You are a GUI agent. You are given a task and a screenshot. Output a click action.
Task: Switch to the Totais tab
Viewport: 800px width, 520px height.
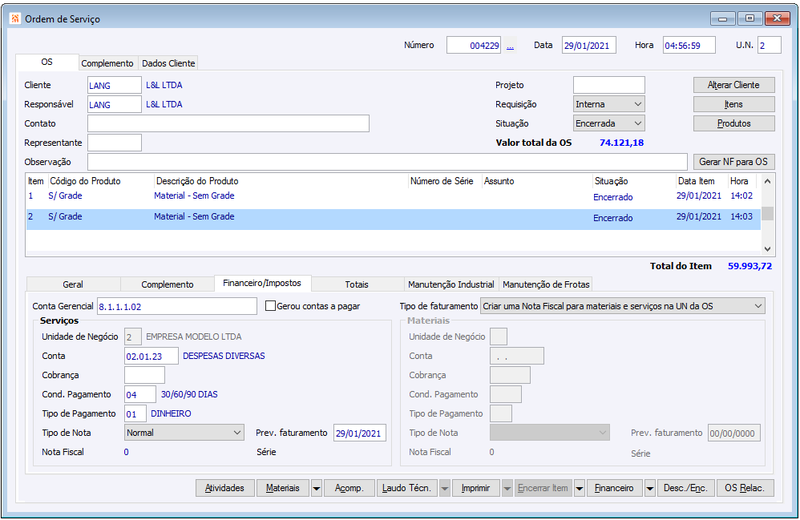point(356,284)
